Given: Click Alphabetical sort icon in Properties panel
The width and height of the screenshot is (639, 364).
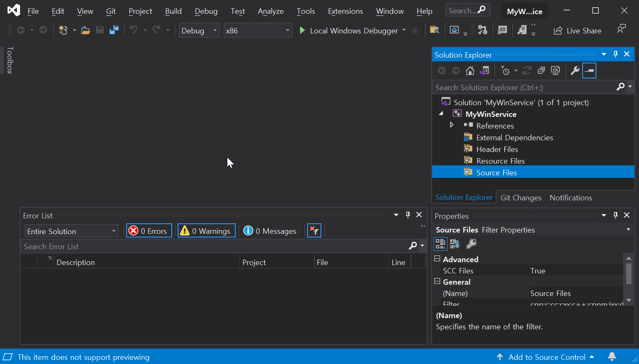Looking at the screenshot, I should pyautogui.click(x=455, y=244).
